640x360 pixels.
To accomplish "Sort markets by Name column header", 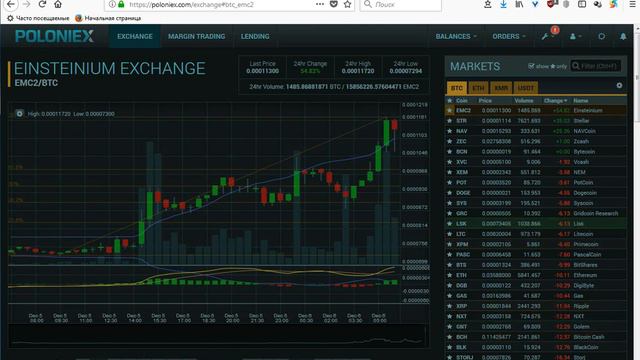I will click(x=580, y=100).
